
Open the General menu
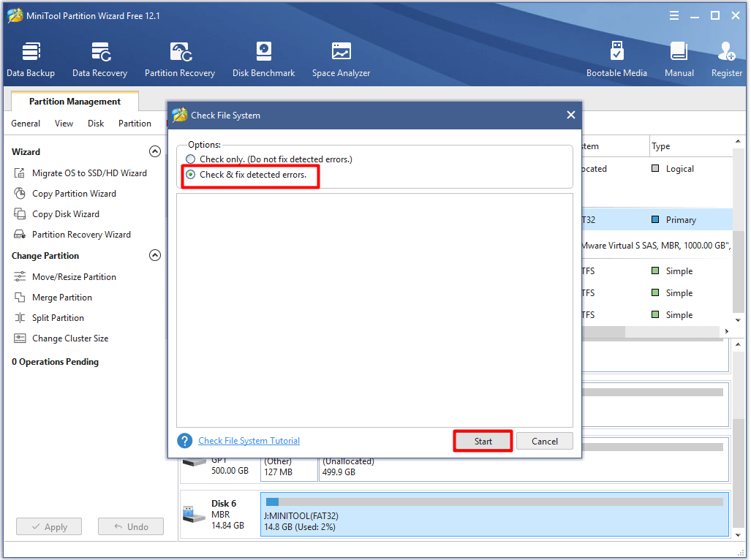26,124
